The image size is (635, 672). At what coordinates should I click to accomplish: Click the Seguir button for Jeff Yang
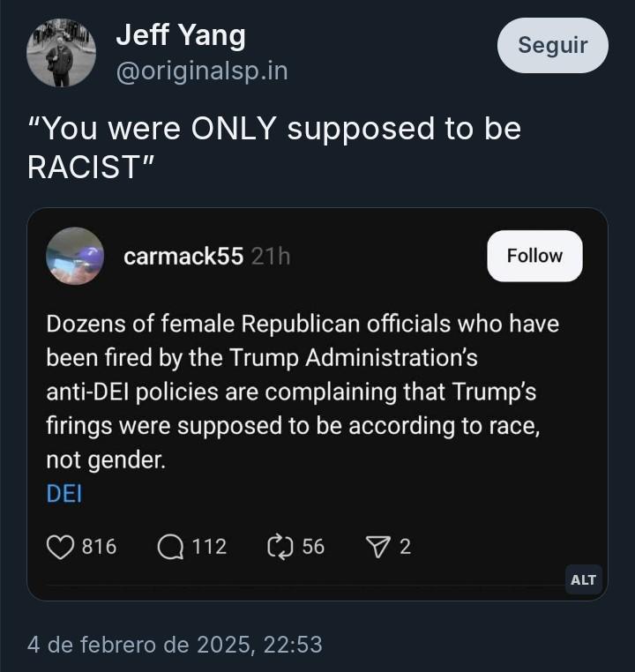pos(552,46)
